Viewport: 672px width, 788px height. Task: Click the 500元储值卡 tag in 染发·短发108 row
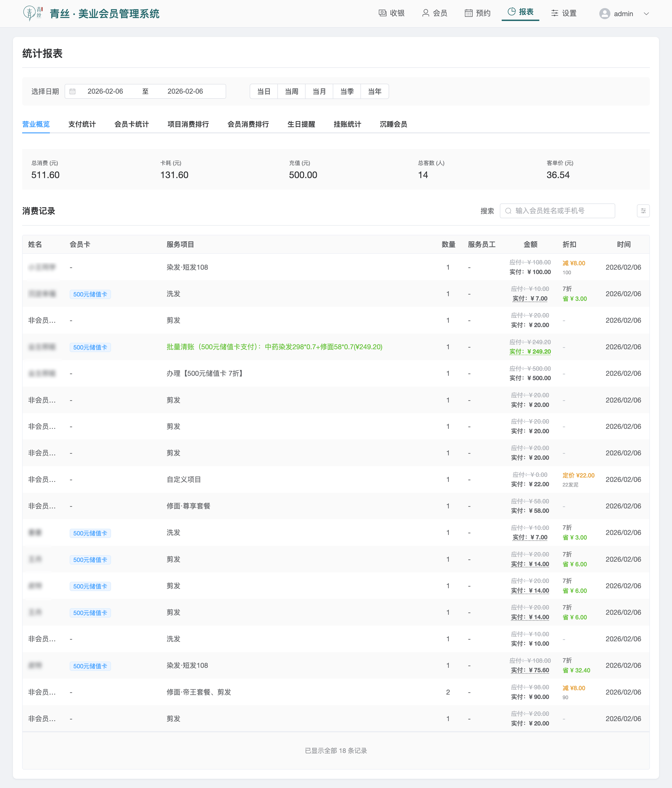click(90, 666)
